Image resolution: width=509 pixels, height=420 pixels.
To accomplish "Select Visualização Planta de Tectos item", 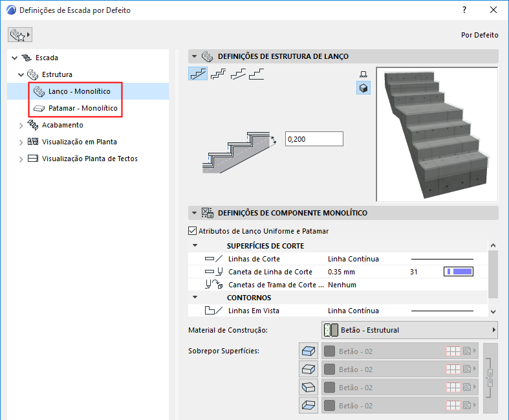I will (x=90, y=159).
